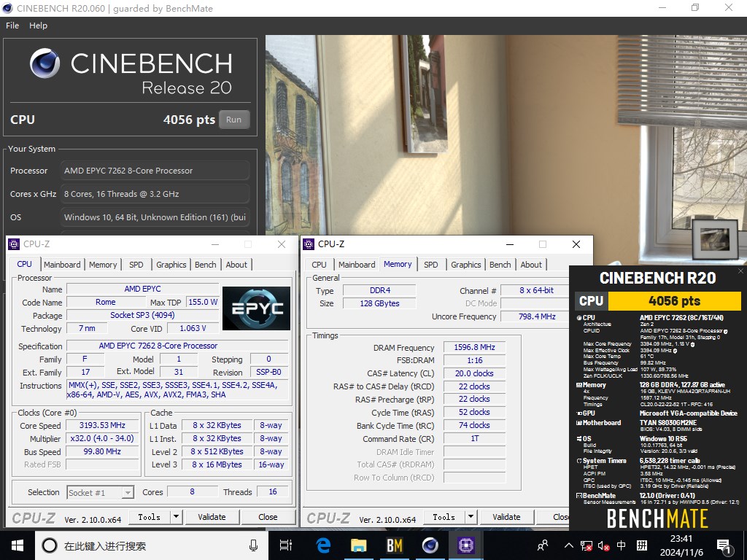Click the CAS# Latency value 20.0 clocks
747x560 pixels.
(x=474, y=373)
